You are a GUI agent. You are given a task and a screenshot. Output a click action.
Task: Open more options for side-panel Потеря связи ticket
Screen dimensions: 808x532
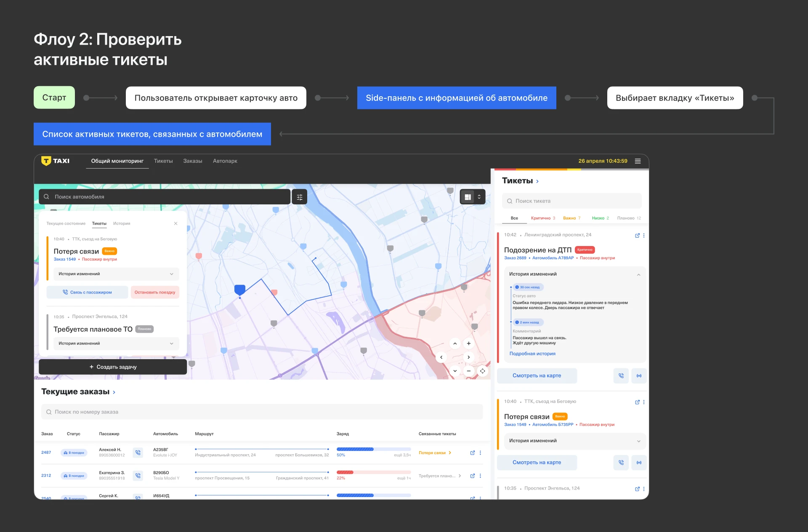[x=644, y=402]
